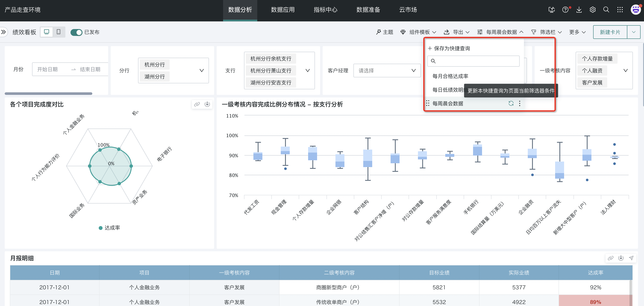Click the 绩效看板 dashboard title
Viewport: 644px width, 306px height.
[24, 32]
